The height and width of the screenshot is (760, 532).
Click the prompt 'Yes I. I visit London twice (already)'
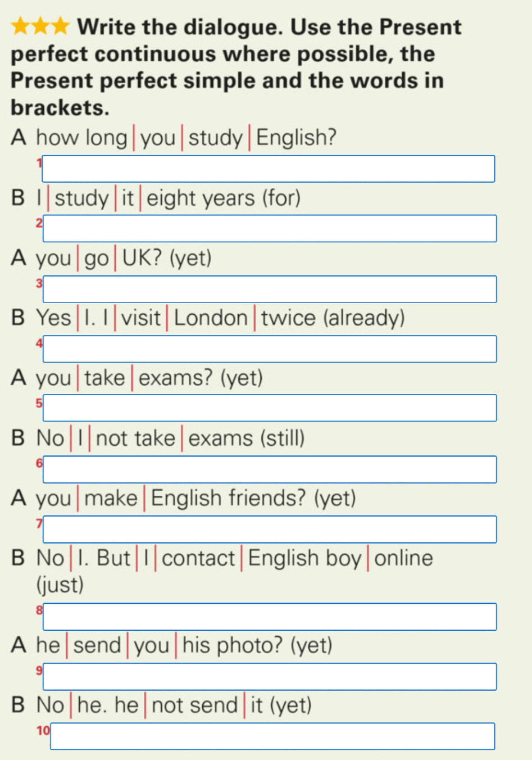220,318
